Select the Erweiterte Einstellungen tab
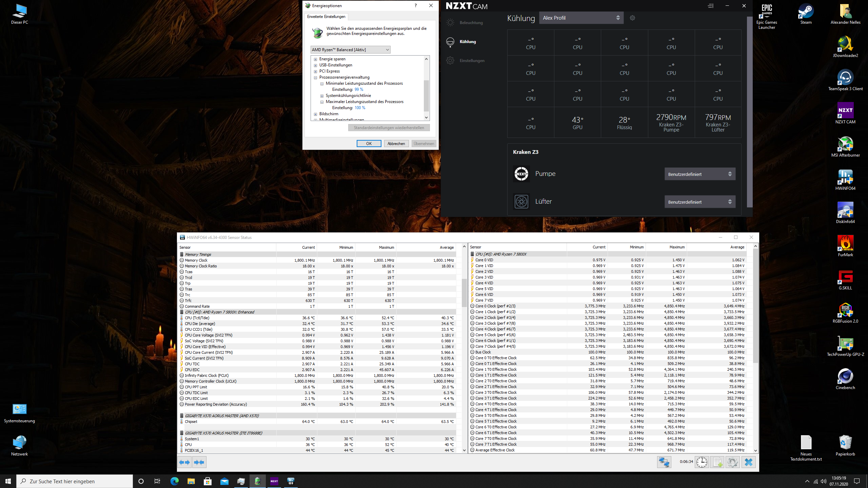Viewport: 868px width, 488px height. [326, 17]
